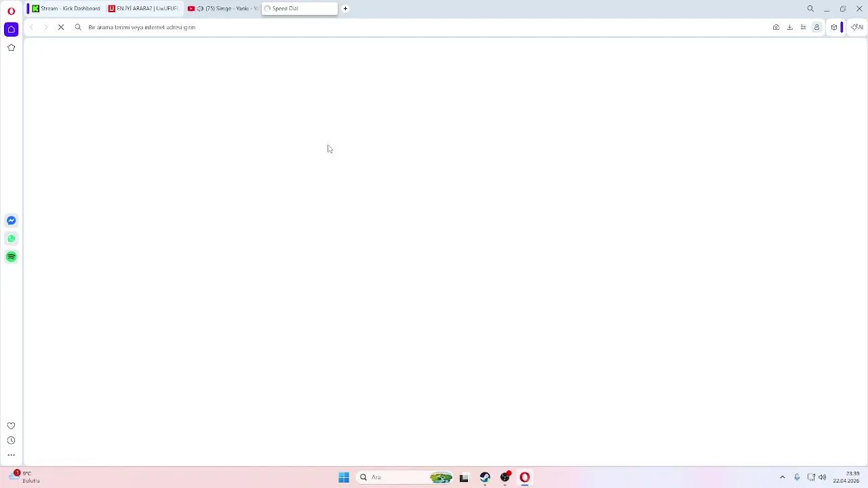The width and height of the screenshot is (868, 488).
Task: Open the downloads arrow icon
Action: (789, 27)
